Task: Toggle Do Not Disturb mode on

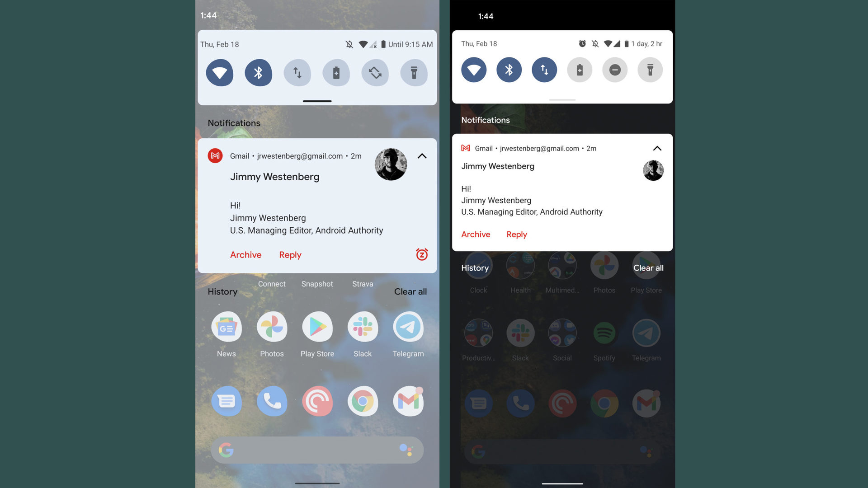Action: (615, 70)
